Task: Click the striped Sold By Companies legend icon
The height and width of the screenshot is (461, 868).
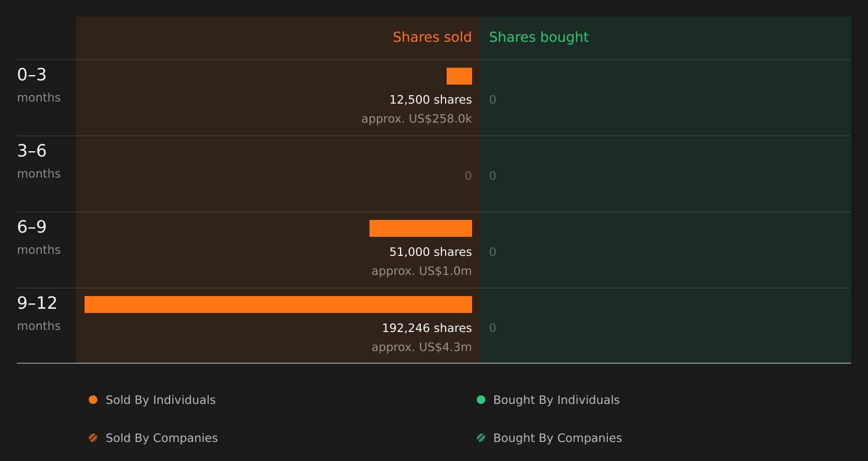Action: [x=93, y=438]
